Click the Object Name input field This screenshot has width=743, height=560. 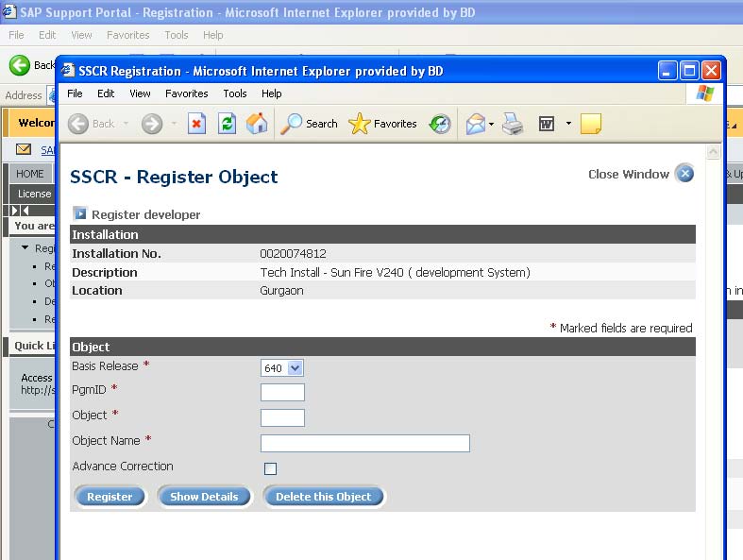click(x=364, y=443)
